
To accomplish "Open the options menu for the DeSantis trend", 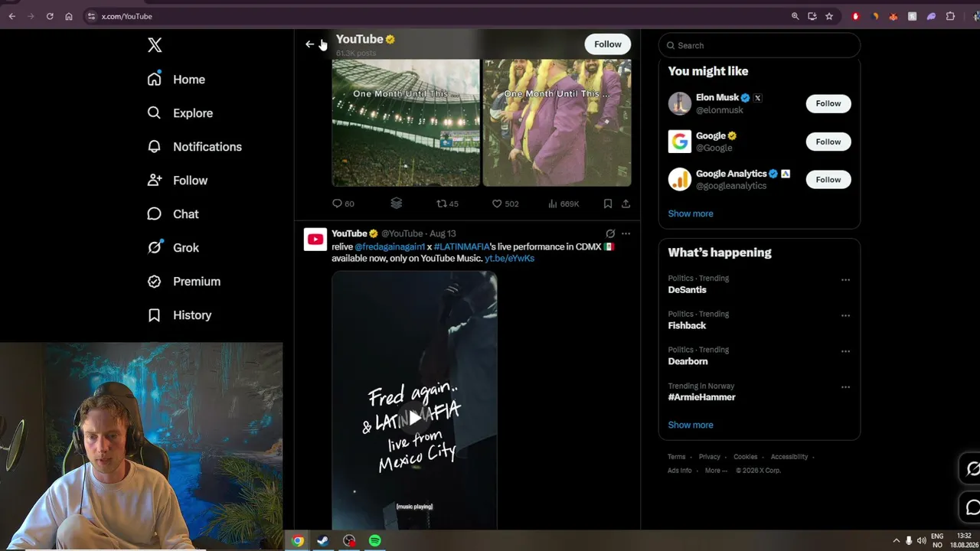I will coord(845,280).
